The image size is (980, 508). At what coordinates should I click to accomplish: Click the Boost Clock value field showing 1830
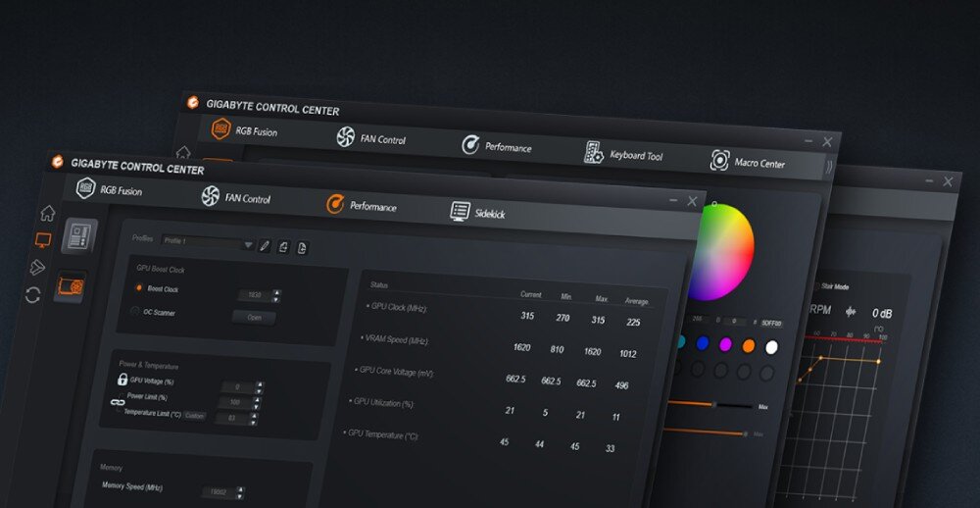pyautogui.click(x=254, y=294)
